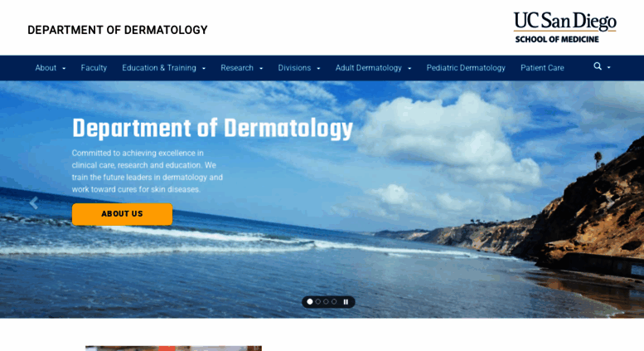Expand the Adult Dermatology dropdown
644x351 pixels.
[x=373, y=68]
